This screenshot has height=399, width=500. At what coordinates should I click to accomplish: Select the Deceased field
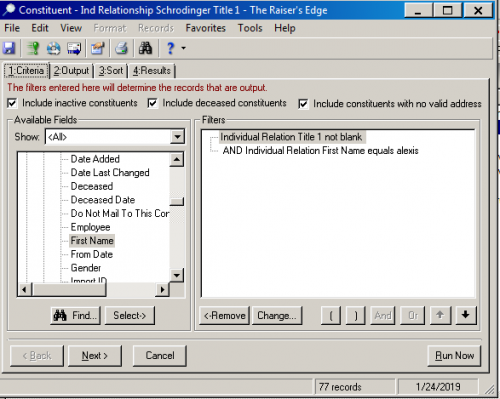point(92,186)
